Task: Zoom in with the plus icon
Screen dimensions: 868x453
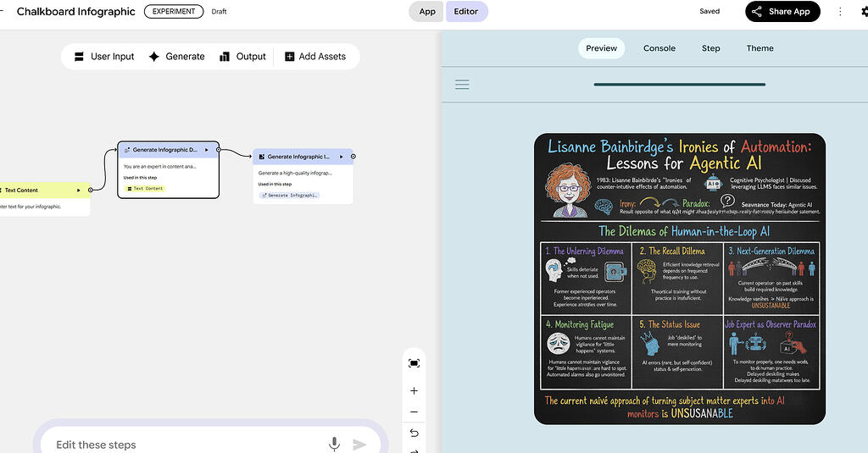Action: [414, 391]
